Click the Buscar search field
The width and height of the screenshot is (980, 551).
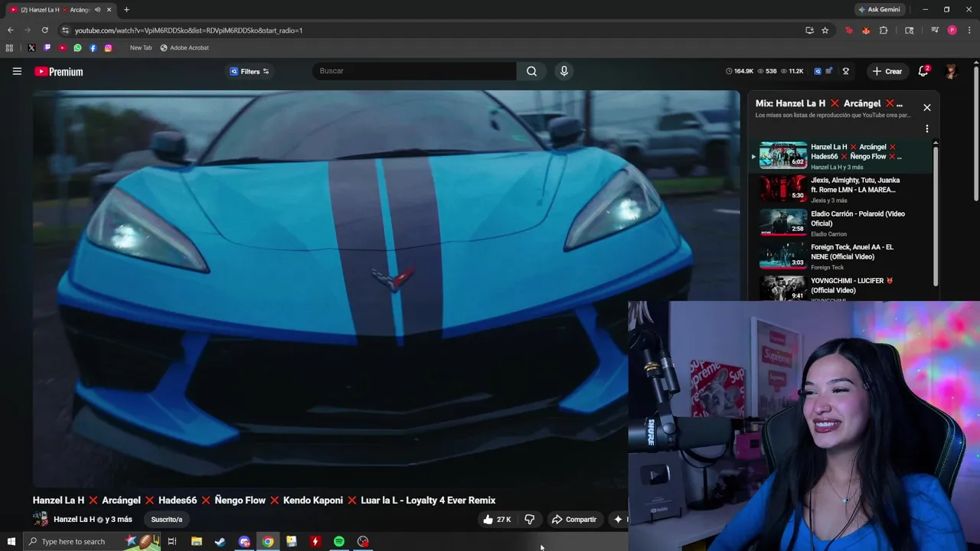[x=414, y=71]
